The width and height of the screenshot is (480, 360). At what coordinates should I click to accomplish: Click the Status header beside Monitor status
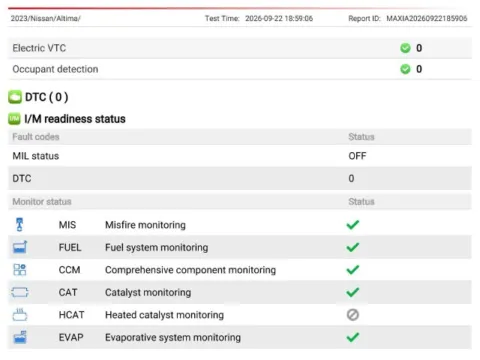(361, 202)
